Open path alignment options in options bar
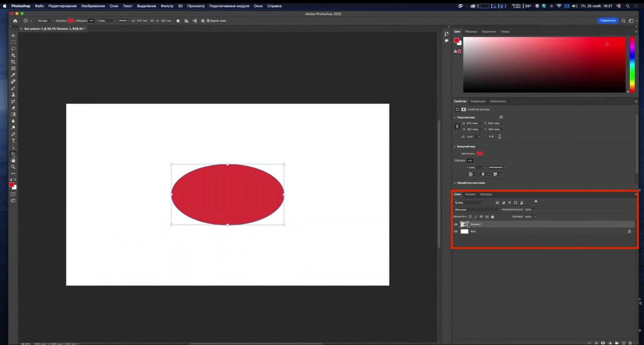The width and height of the screenshot is (644, 345). tap(186, 21)
